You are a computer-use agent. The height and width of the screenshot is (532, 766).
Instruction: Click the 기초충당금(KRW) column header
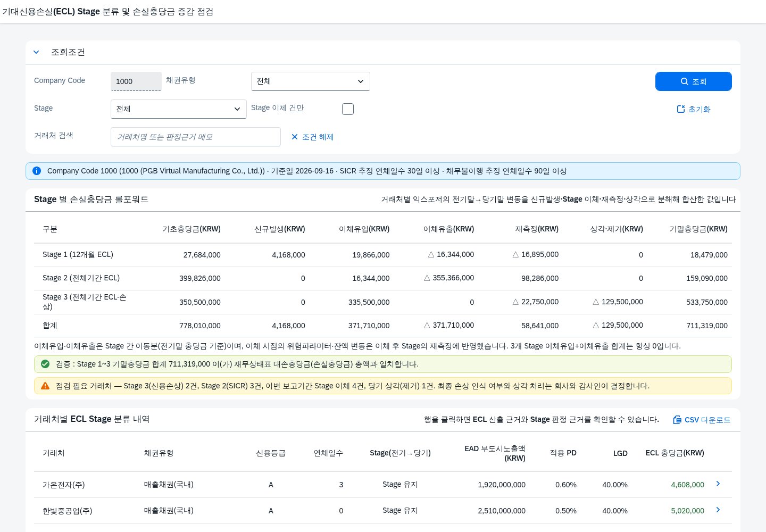click(x=191, y=229)
